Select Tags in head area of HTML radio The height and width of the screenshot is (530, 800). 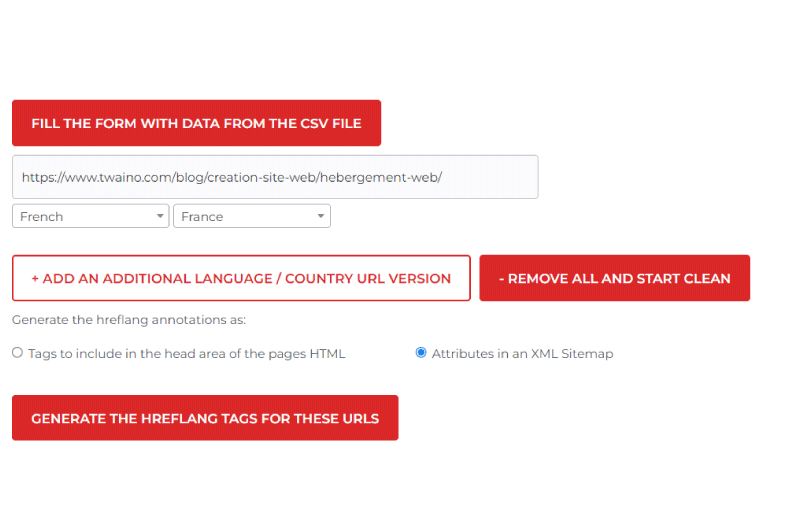(17, 352)
